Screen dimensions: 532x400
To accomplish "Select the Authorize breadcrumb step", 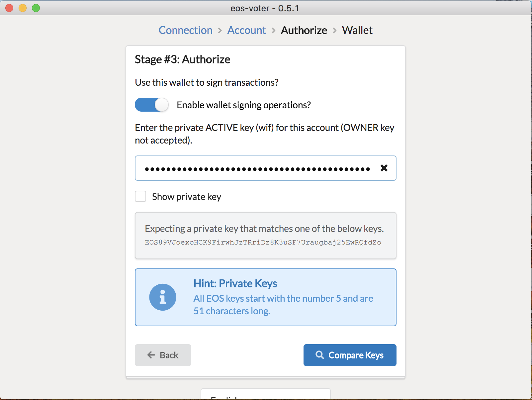I will coord(304,30).
